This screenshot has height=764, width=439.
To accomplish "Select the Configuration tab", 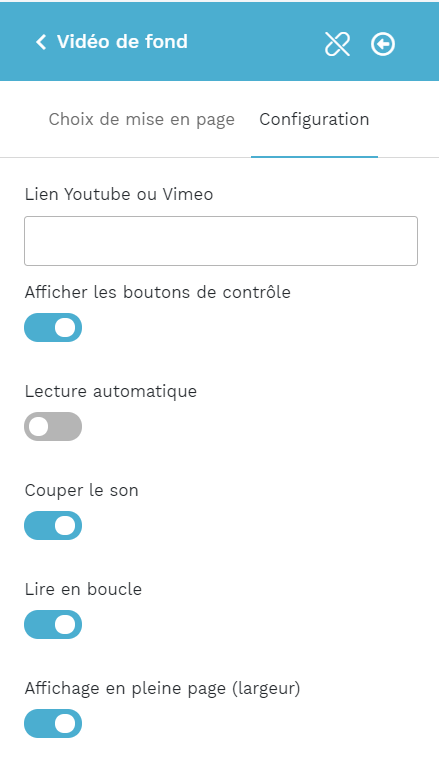I will coord(314,119).
